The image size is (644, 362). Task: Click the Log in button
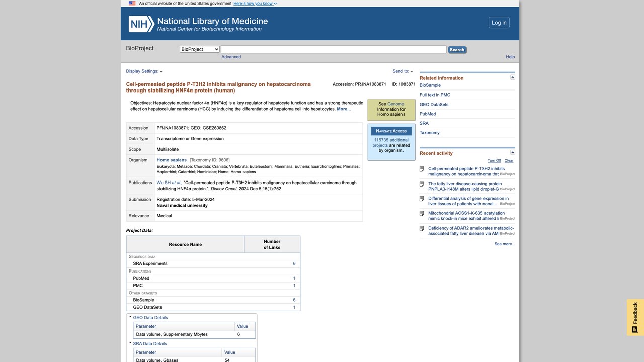[x=499, y=23]
